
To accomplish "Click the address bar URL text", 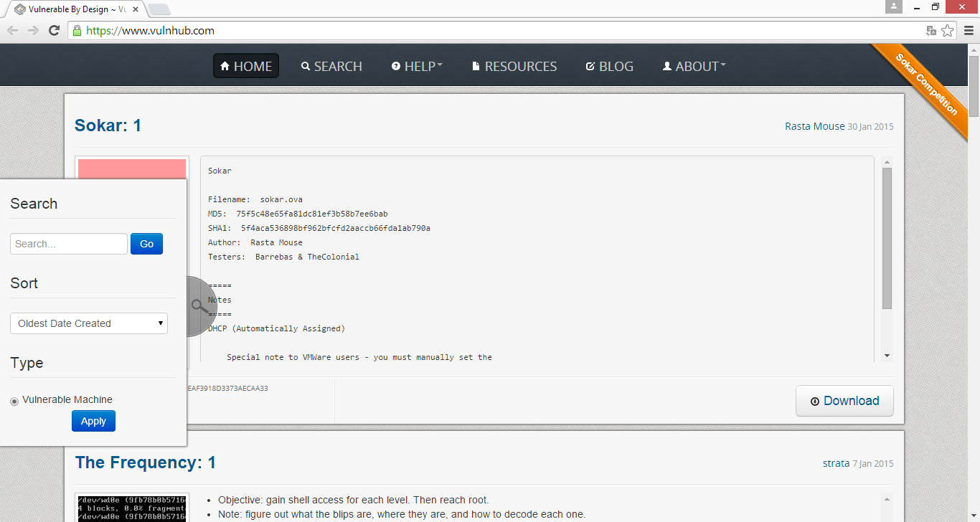I will [150, 30].
